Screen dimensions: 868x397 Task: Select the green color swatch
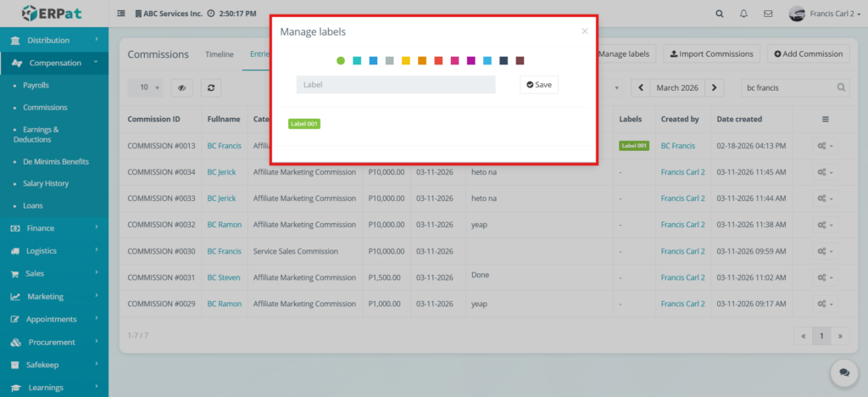point(341,60)
